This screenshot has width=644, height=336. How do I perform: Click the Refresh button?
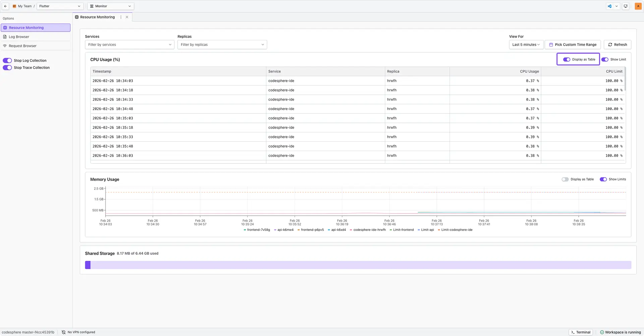[x=617, y=45]
